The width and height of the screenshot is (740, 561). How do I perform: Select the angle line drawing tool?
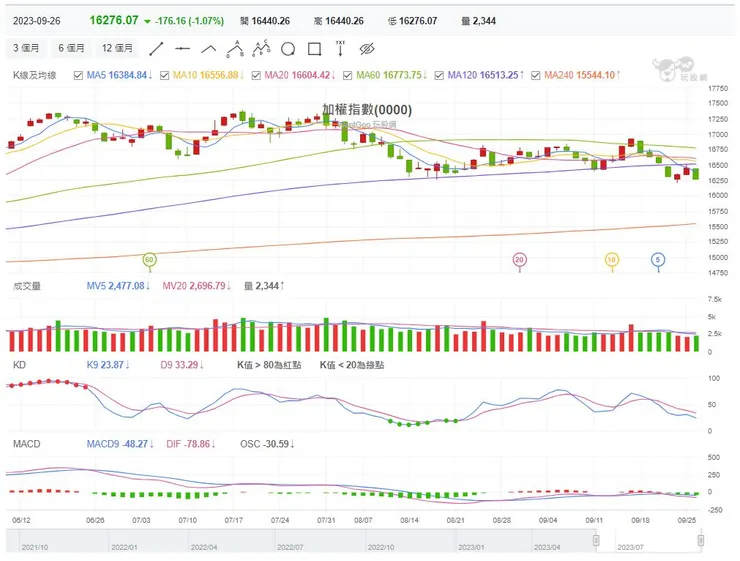point(208,48)
